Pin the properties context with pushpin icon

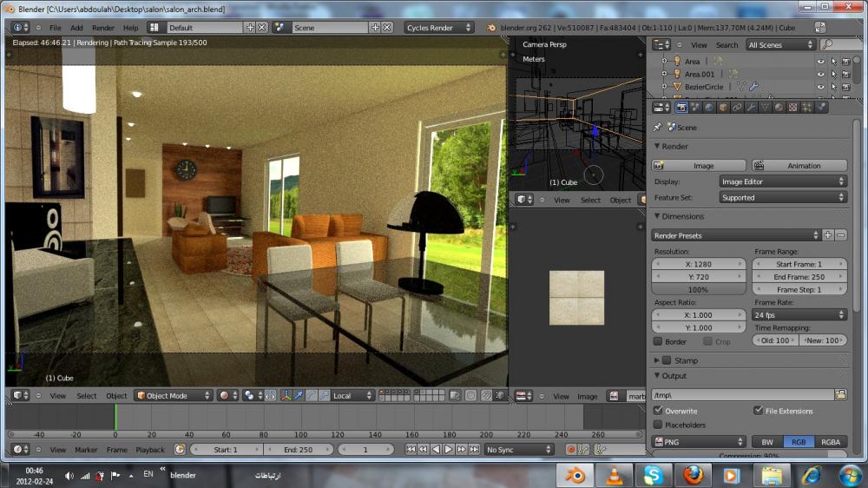(x=657, y=128)
